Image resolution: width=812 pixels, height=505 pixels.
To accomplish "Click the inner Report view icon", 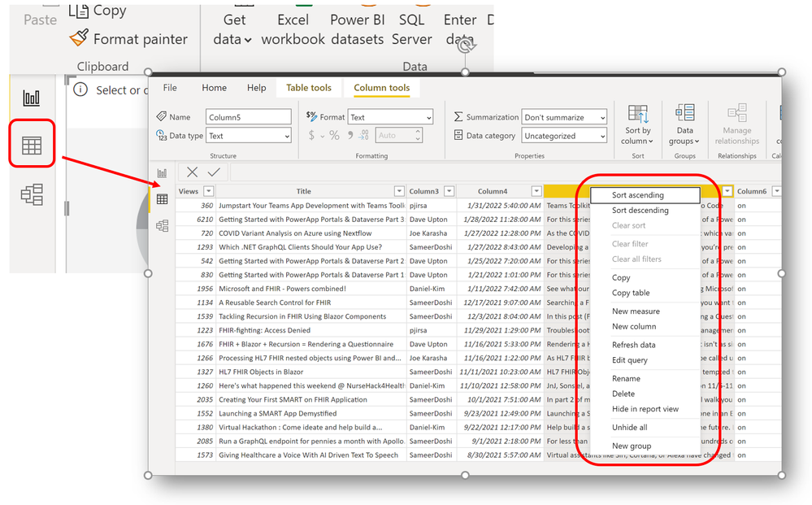I will coord(162,173).
